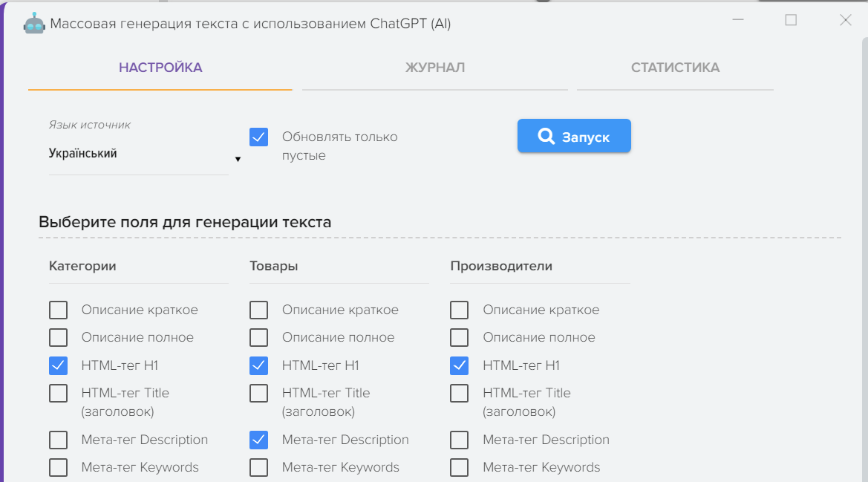Enable Описание краткое under Категории

(58, 310)
